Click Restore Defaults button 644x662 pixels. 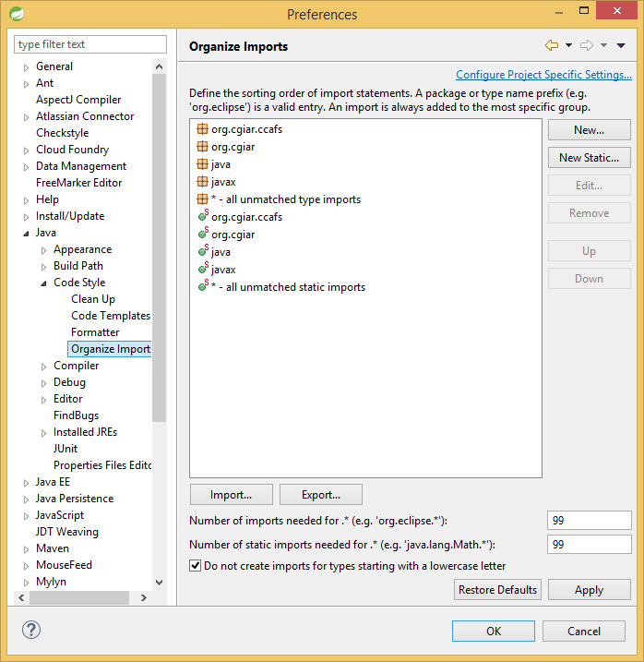pyautogui.click(x=497, y=589)
